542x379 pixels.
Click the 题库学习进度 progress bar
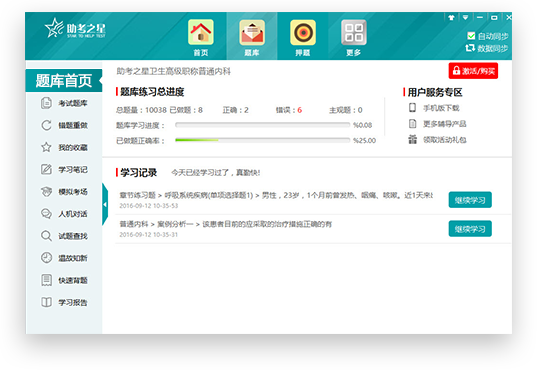point(263,125)
